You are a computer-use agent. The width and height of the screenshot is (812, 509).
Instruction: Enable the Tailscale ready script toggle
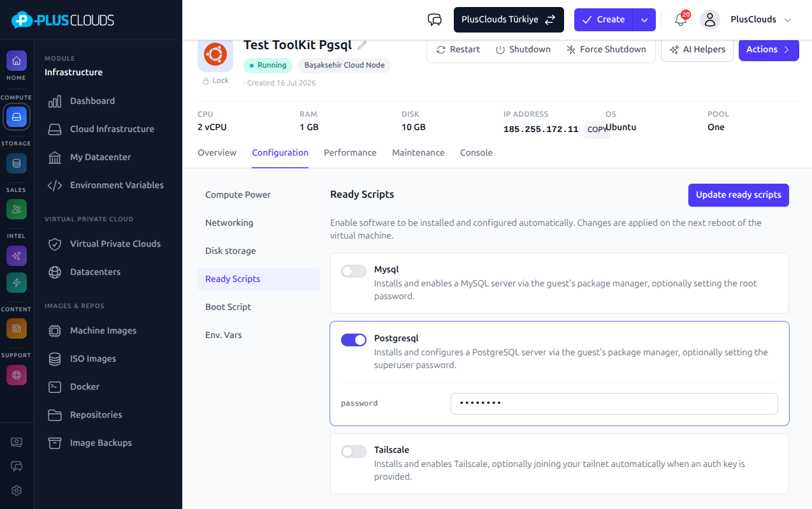pyautogui.click(x=354, y=452)
